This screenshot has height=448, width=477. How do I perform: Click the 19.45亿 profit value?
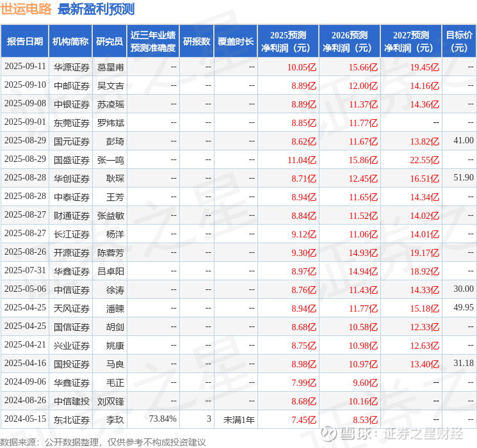pyautogui.click(x=424, y=67)
